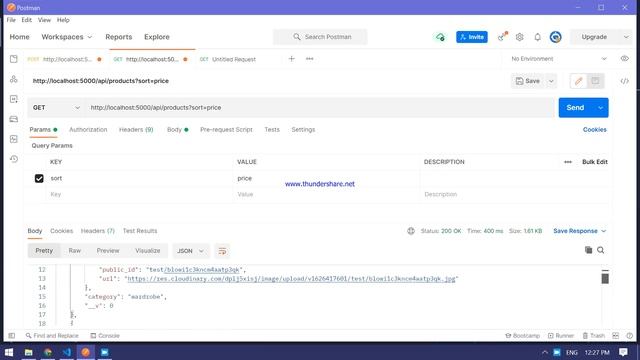Click the Invite button

471,37
